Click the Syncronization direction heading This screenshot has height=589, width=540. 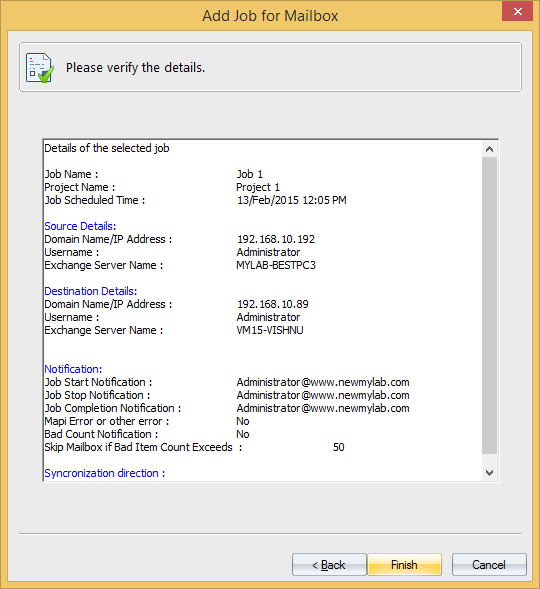click(104, 473)
